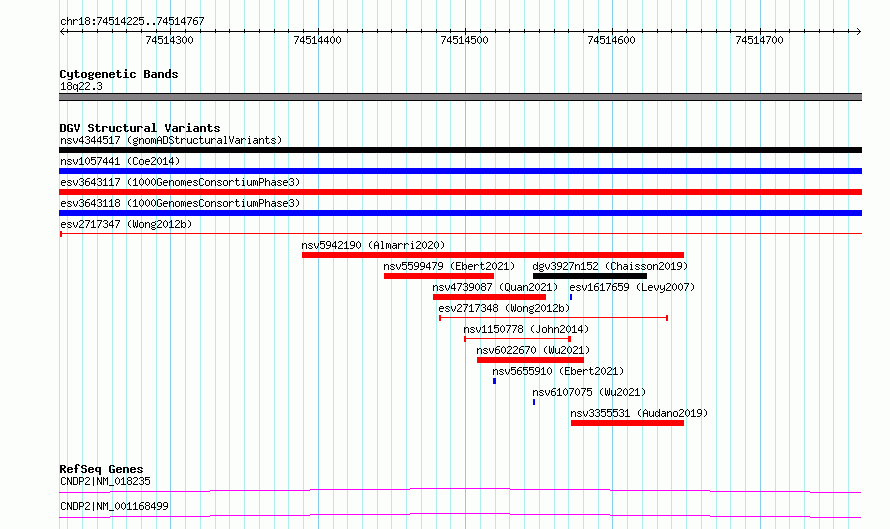Click the chr18:74514225..74514767 coordinate label
This screenshot has width=890, height=529.
pos(132,21)
